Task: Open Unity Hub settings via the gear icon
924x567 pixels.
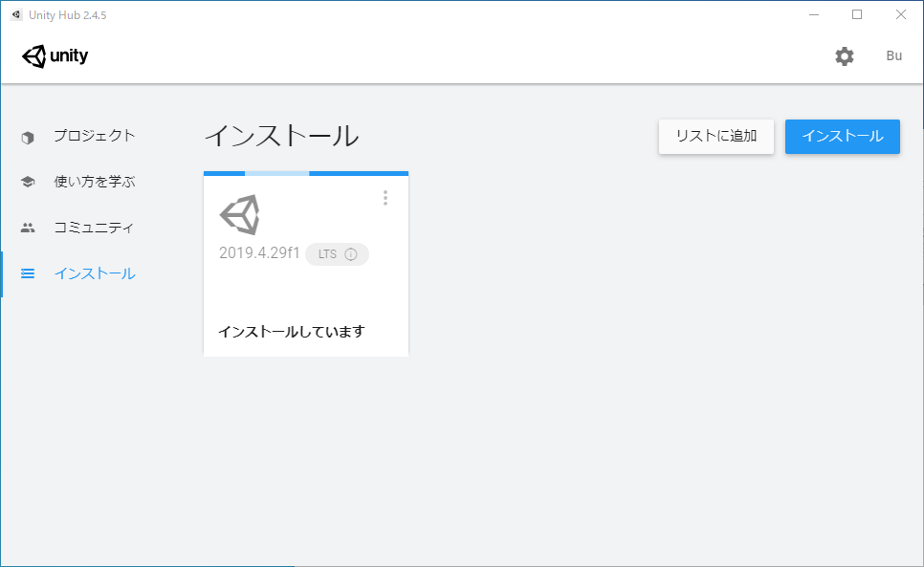Action: coord(844,55)
